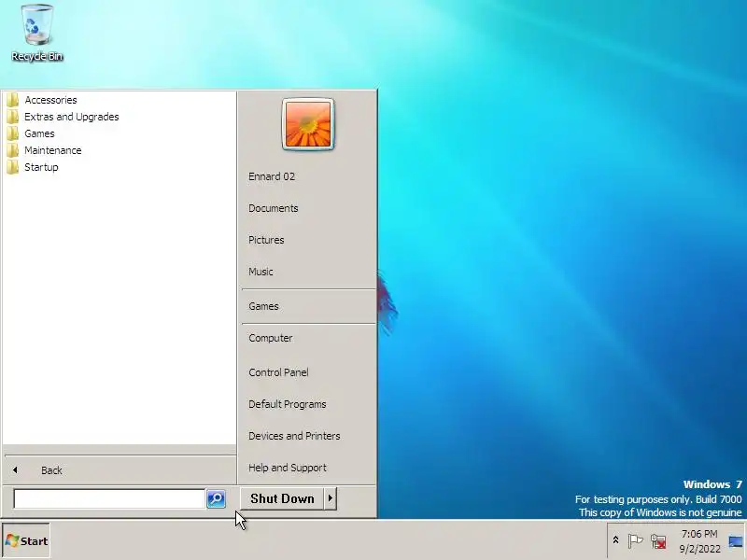Open Default Programs
This screenshot has width=747, height=560.
click(x=288, y=404)
